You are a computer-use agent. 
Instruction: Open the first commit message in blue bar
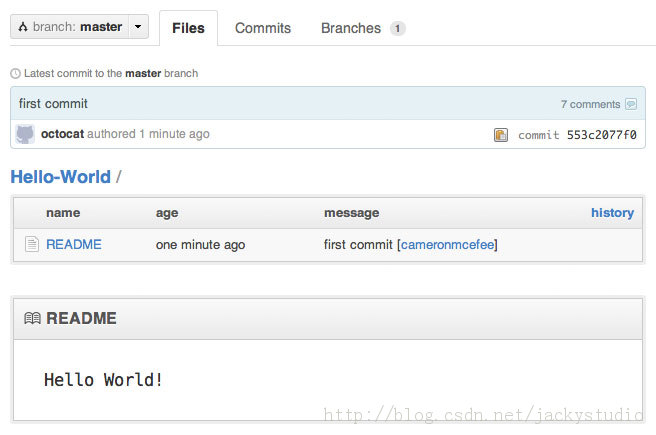click(53, 103)
